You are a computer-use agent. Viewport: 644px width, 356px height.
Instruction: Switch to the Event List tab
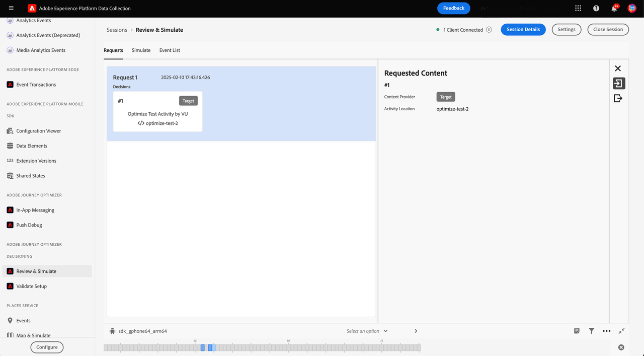(170, 50)
